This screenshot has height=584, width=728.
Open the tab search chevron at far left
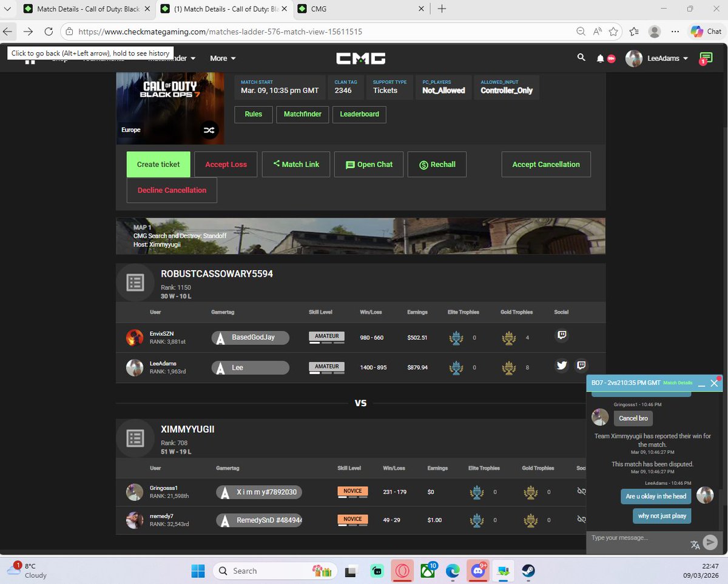6,8
